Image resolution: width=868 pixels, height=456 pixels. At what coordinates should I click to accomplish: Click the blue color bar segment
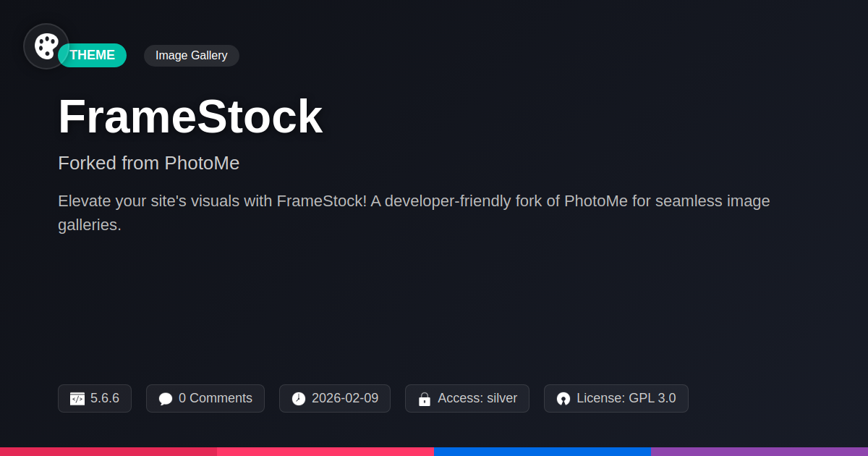(542, 451)
